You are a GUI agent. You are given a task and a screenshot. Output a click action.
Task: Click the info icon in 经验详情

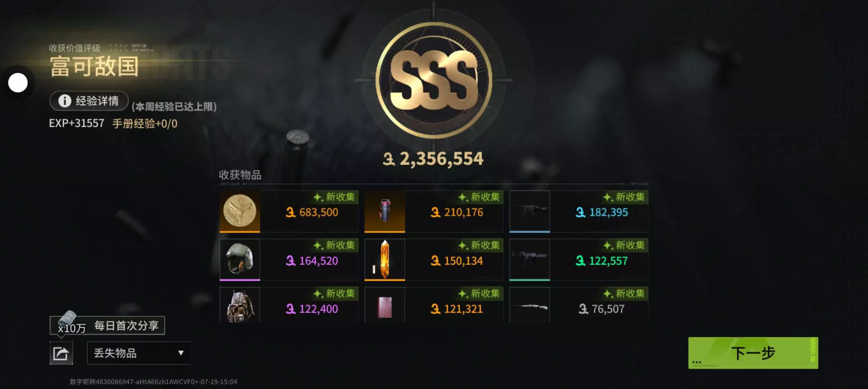click(x=65, y=101)
